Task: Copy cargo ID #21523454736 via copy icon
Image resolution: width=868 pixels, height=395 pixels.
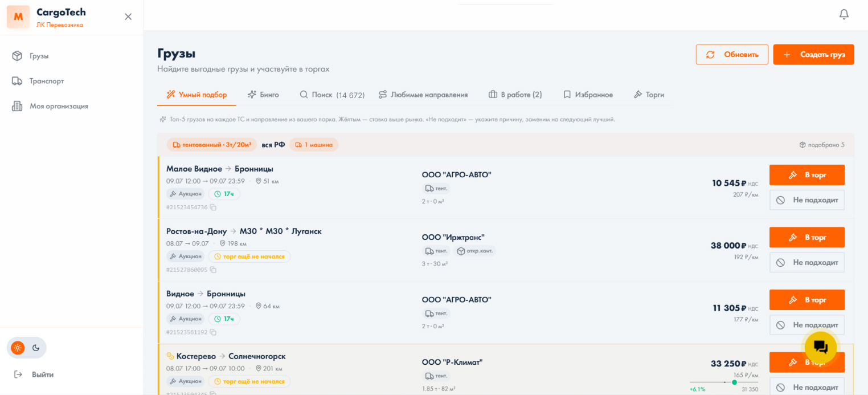Action: [213, 207]
